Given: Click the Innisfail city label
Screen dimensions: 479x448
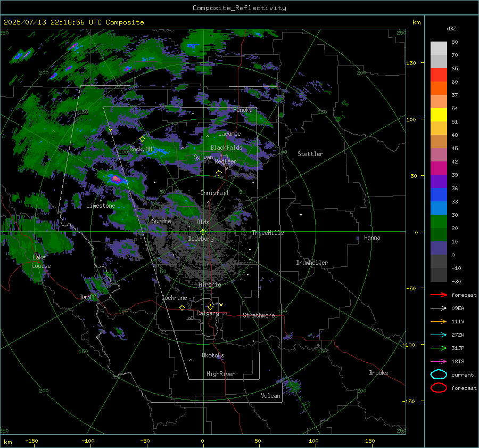Looking at the screenshot, I should (214, 193).
